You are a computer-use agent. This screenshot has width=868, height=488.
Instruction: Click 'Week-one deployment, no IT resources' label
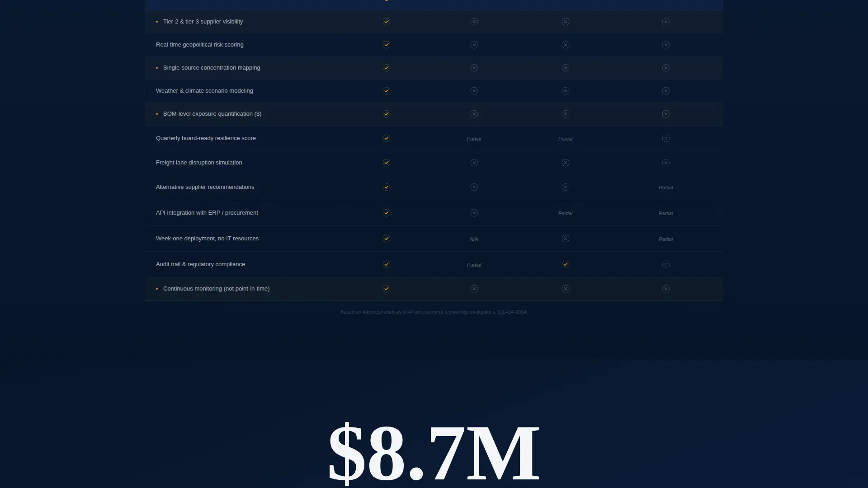(x=207, y=239)
